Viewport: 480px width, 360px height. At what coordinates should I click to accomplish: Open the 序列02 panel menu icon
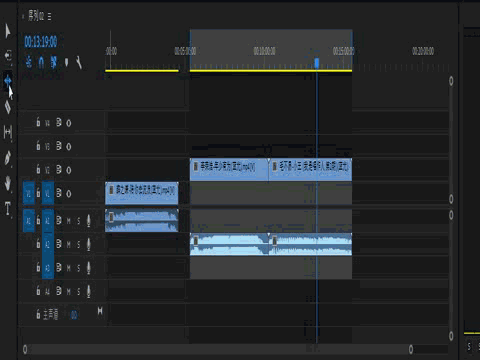[x=49, y=16]
